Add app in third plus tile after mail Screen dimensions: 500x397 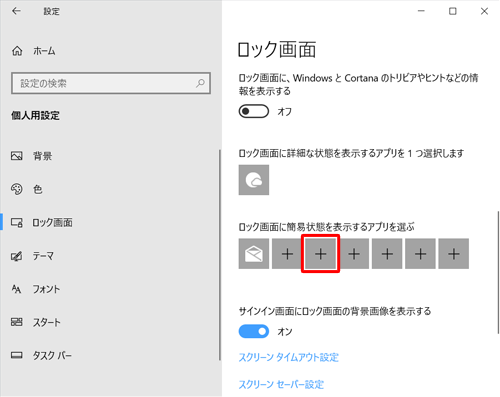click(x=354, y=254)
